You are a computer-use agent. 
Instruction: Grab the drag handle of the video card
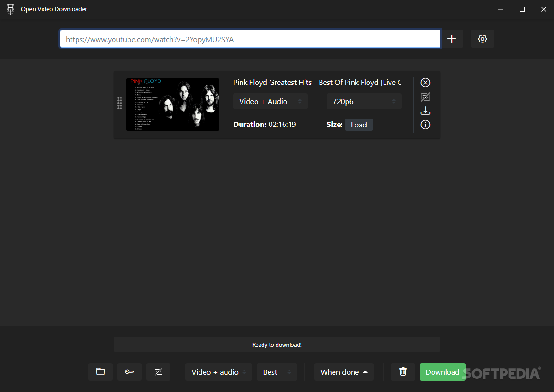(120, 104)
